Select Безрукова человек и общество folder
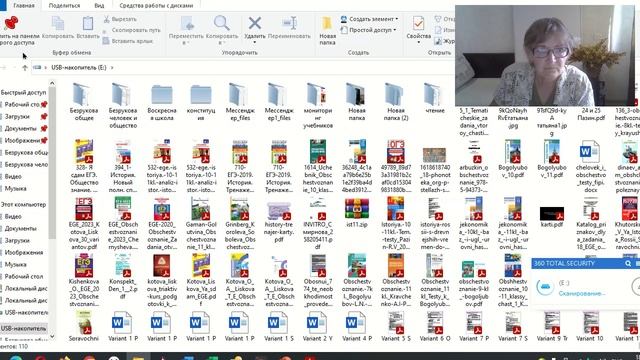Screen dimensions: 640x360 pos(123,105)
